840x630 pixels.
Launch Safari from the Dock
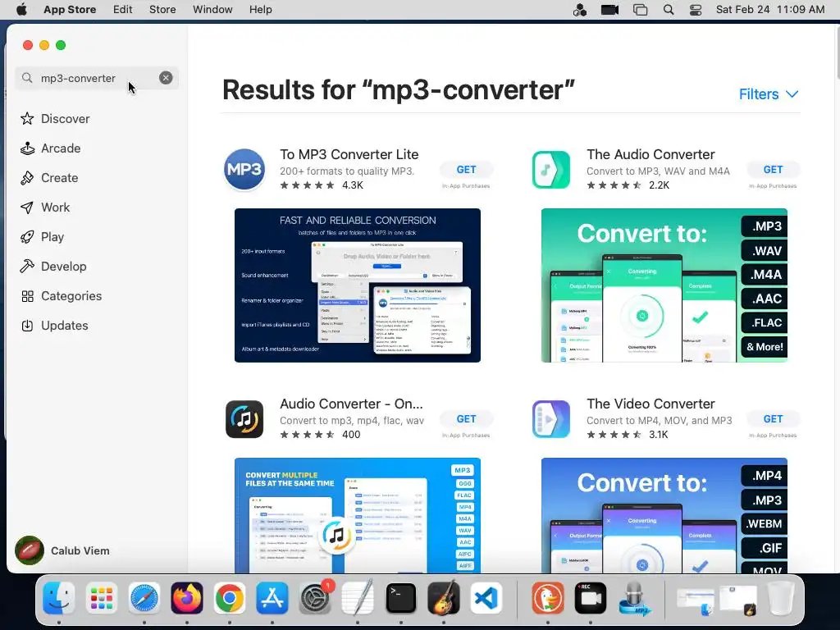tap(144, 598)
